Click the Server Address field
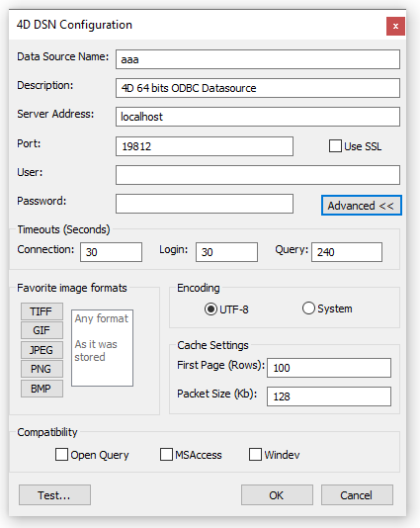 [x=258, y=117]
